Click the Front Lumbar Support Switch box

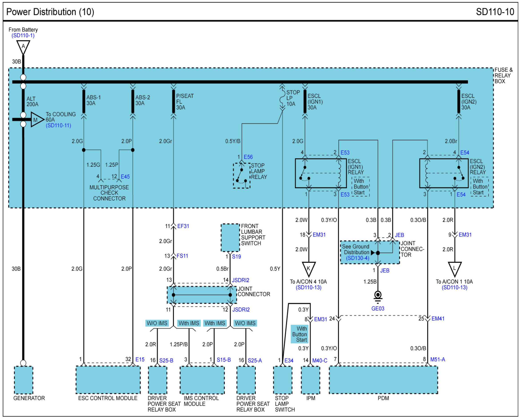[230, 238]
